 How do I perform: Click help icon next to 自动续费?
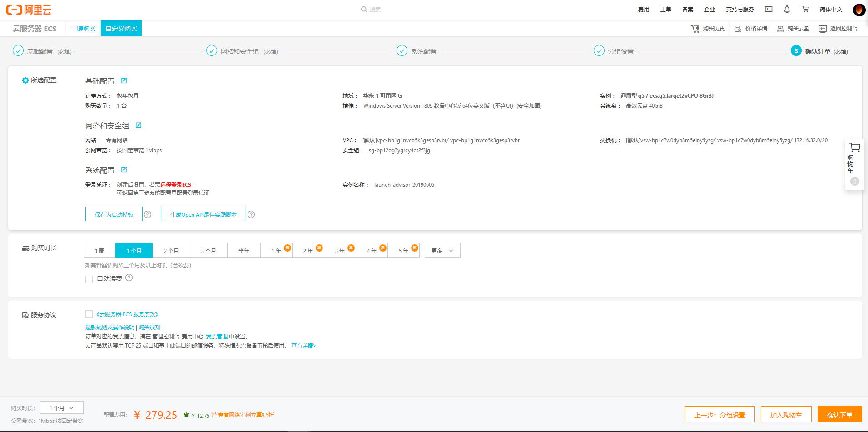[129, 278]
